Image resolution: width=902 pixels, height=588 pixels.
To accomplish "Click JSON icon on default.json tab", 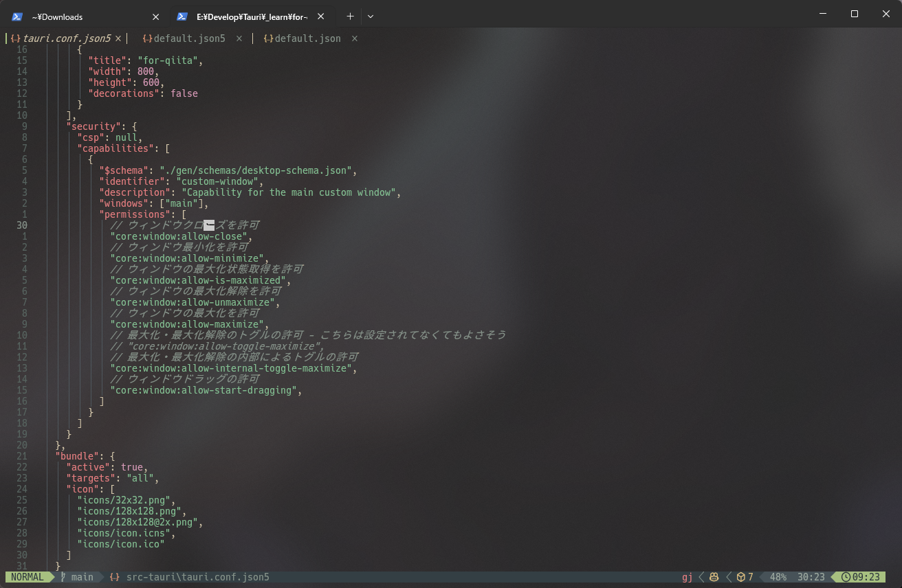I will point(268,38).
